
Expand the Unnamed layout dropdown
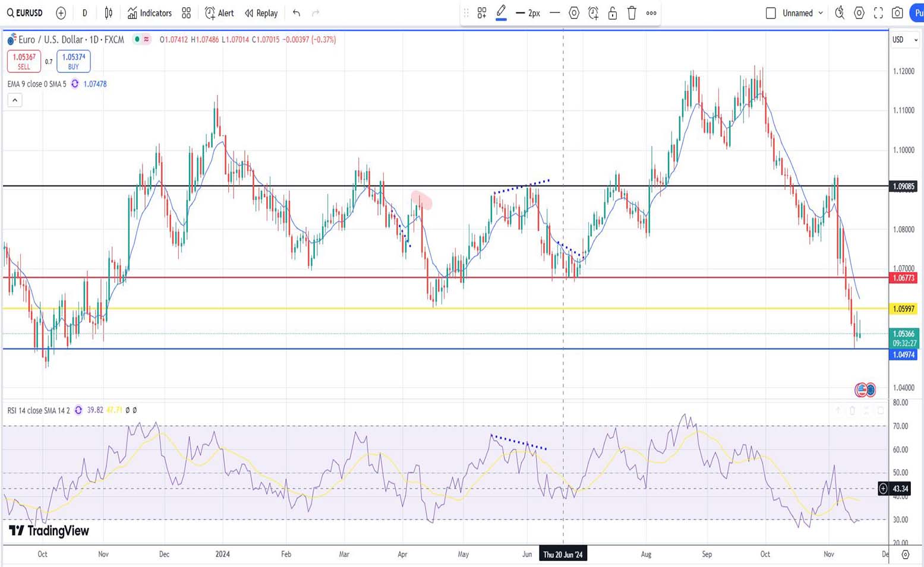coord(821,13)
